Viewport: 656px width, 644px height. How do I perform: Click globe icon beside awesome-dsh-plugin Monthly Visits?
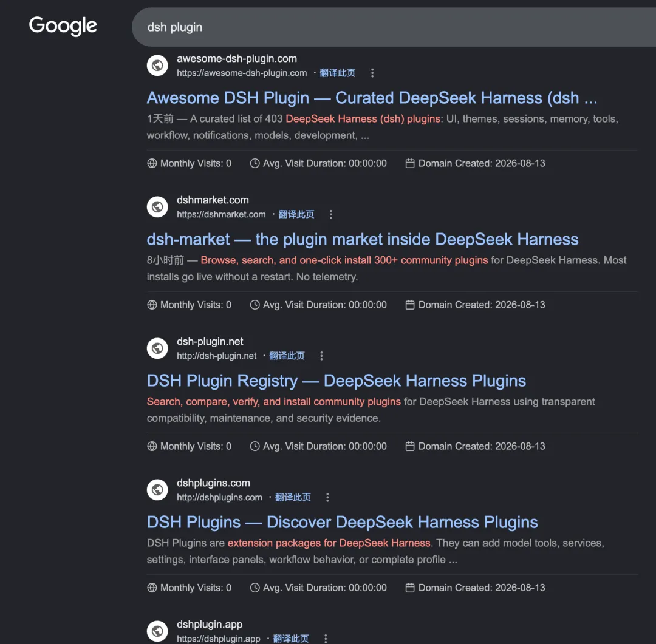pos(152,163)
